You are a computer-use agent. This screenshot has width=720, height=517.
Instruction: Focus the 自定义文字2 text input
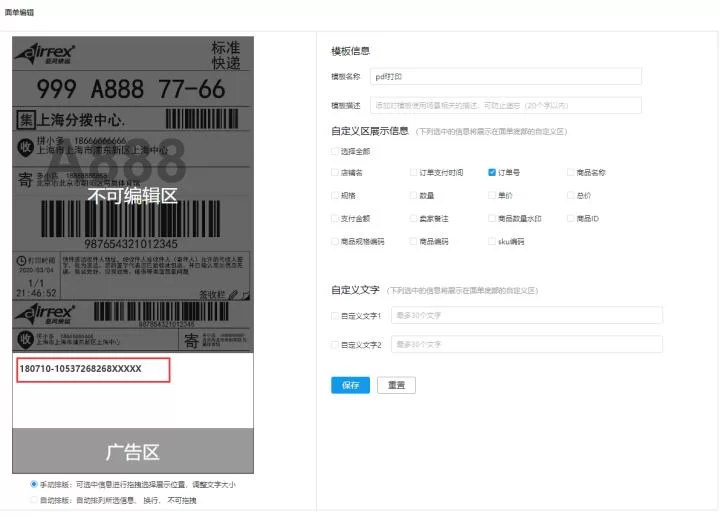pyautogui.click(x=527, y=344)
